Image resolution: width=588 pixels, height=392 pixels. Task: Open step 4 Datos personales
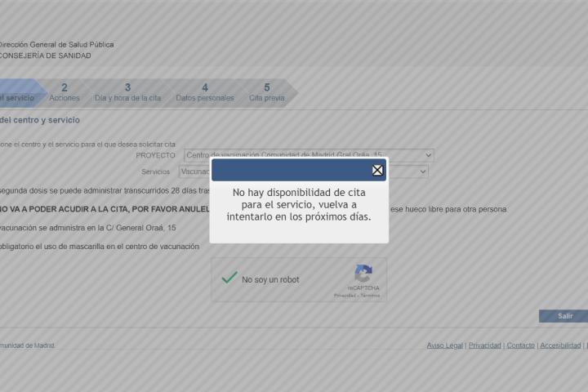204,92
